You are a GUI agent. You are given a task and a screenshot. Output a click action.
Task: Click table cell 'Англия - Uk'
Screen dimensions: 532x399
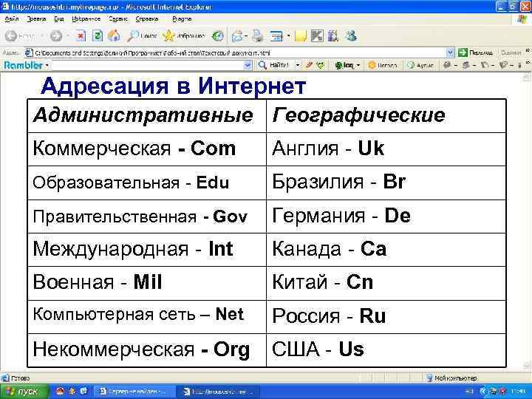tap(386, 149)
